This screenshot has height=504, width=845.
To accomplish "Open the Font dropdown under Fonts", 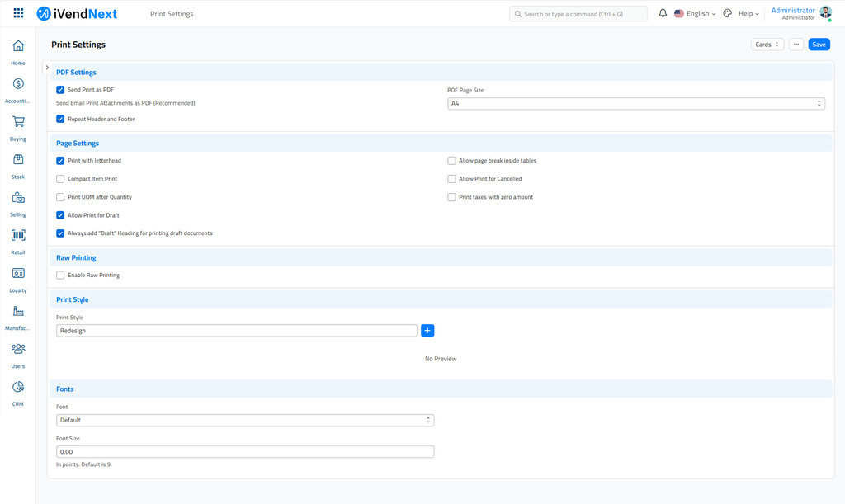I will (x=244, y=420).
